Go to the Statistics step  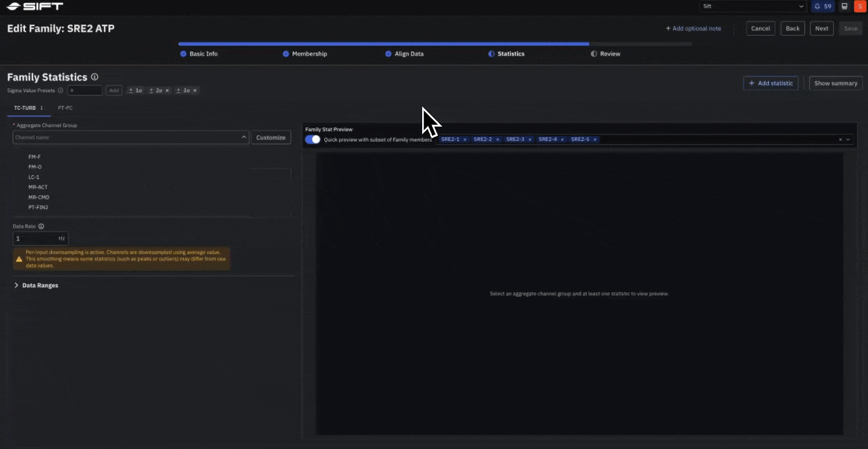(506, 54)
